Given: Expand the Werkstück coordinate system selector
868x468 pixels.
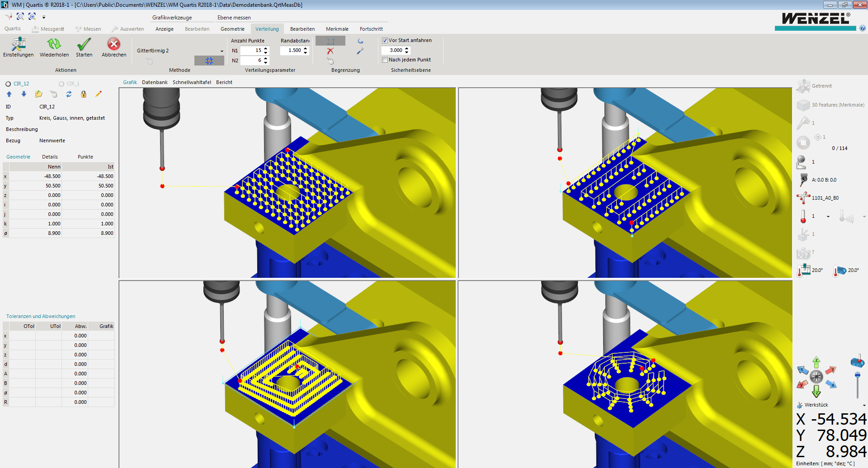Looking at the screenshot, I should (x=864, y=405).
